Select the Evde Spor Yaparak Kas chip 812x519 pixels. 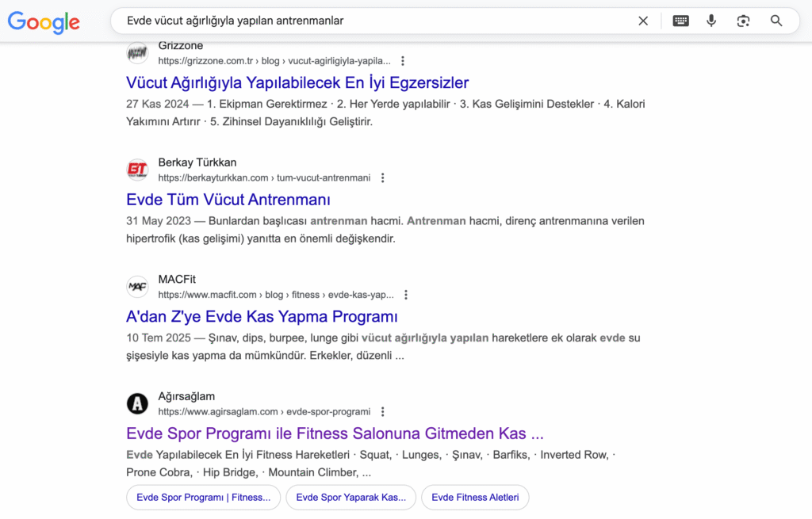[350, 497]
